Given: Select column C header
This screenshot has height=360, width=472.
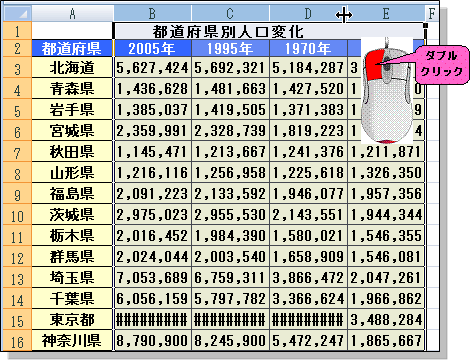Looking at the screenshot, I should pyautogui.click(x=230, y=13).
